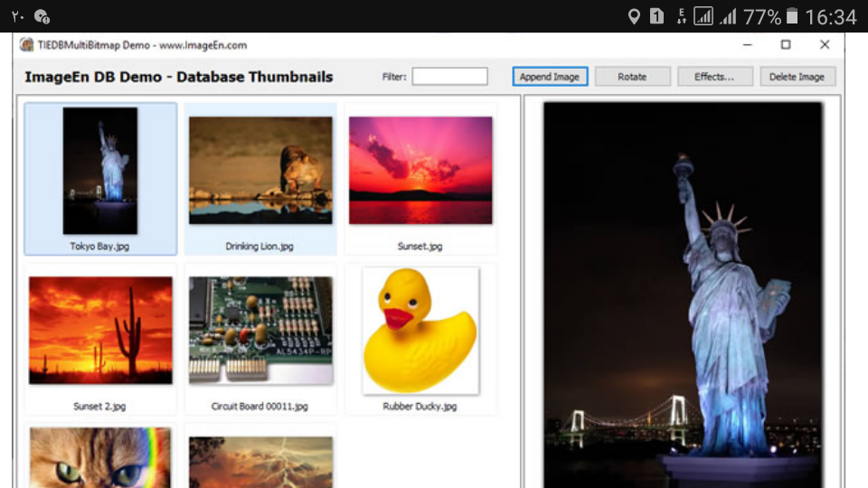
Task: Tap the location pin status icon
Action: (x=635, y=16)
